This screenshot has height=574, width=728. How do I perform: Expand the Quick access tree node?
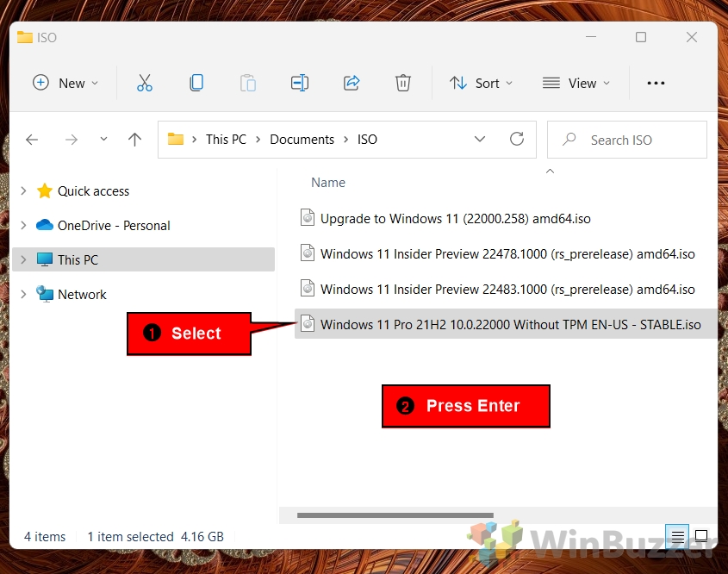[x=23, y=190]
